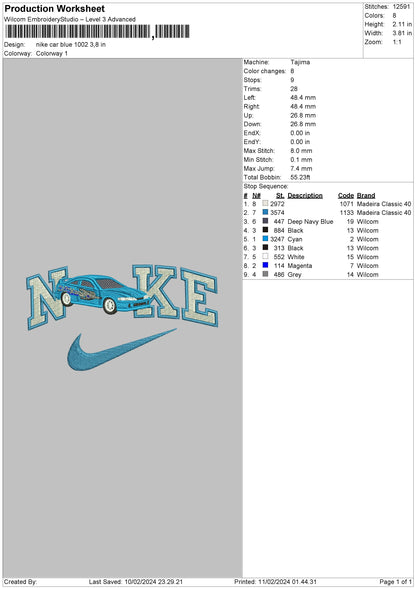
Task: Click the Machine value 'Tajima'
Action: [x=300, y=62]
